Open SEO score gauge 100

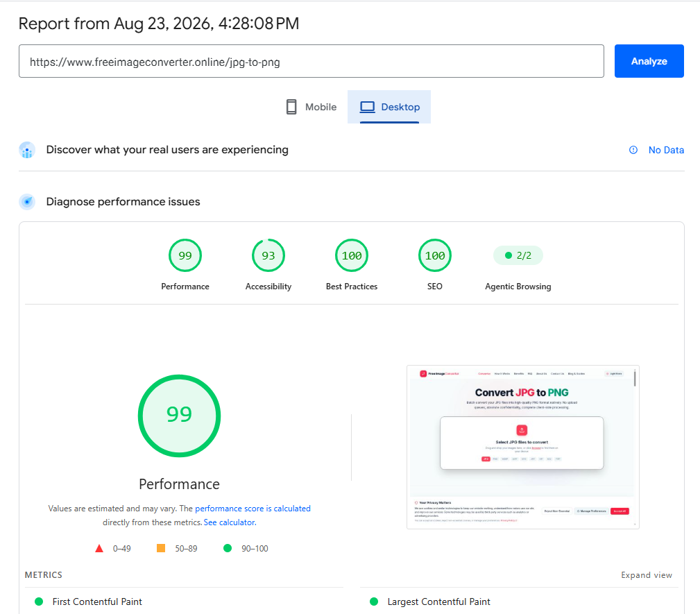435,255
